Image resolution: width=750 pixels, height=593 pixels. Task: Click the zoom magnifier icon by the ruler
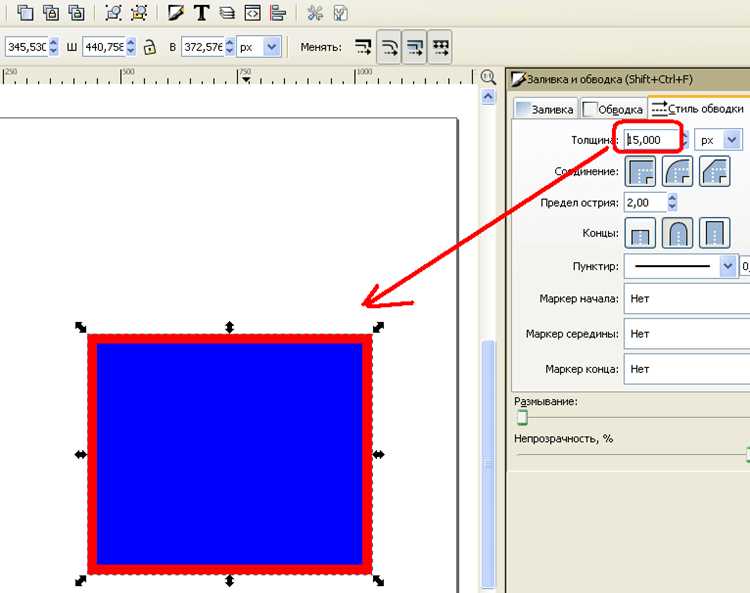point(488,77)
